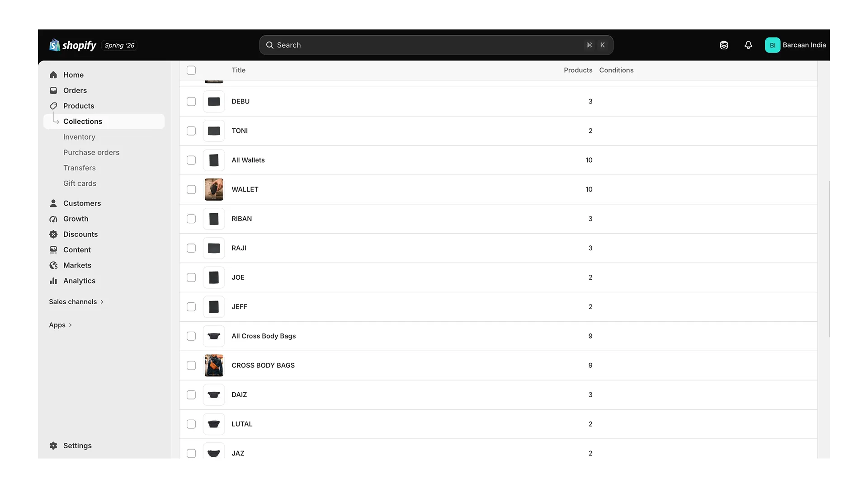
Task: Open Orders in sidebar
Action: 75,90
